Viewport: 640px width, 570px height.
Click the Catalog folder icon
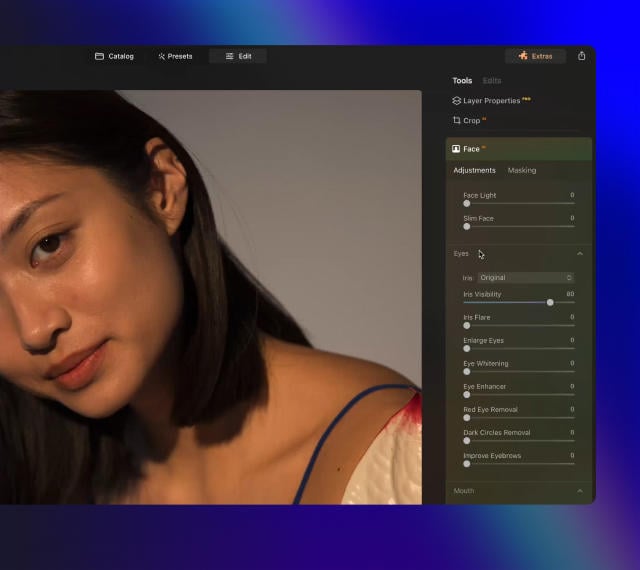(x=99, y=56)
